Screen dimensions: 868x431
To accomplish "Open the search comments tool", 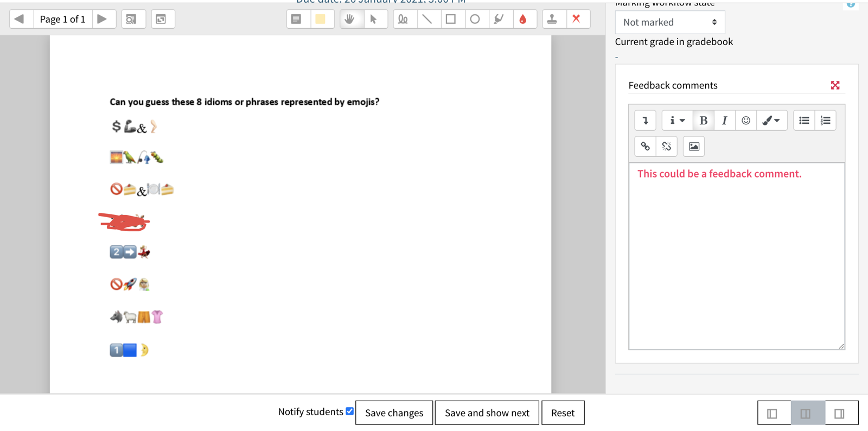I will click(133, 19).
